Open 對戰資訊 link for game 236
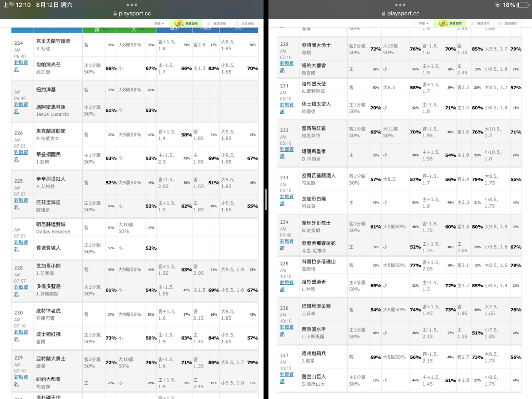 (x=287, y=331)
